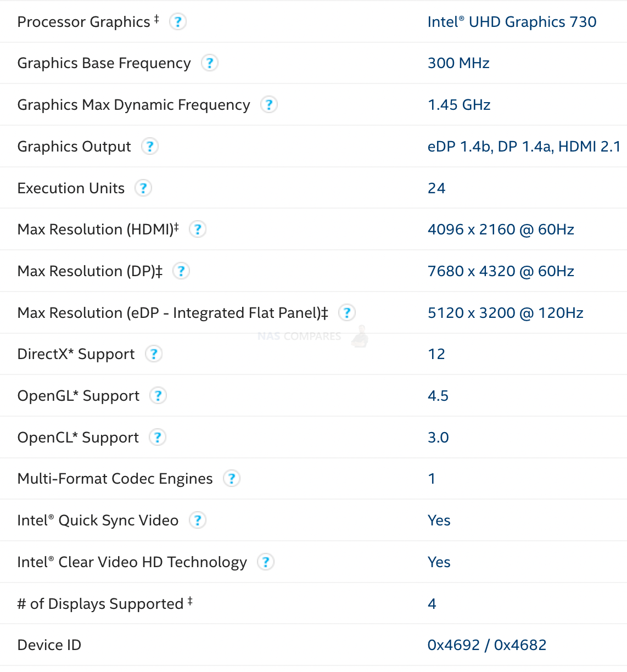
Task: Click the OpenCL Support help icon
Action: coord(158,437)
